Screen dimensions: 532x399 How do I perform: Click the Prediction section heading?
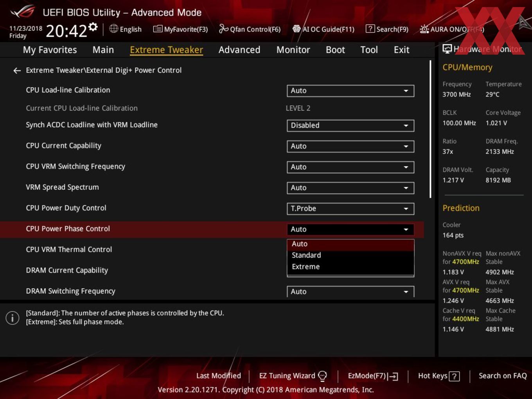point(461,208)
